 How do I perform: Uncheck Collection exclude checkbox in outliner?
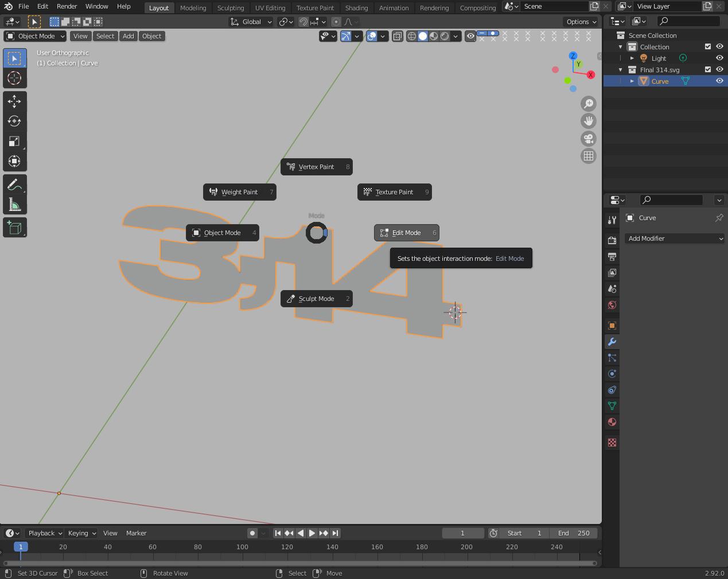coord(708,46)
